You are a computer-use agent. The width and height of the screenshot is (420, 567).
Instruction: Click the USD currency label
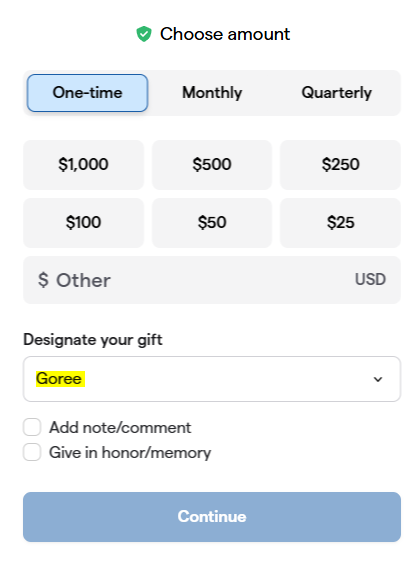pyautogui.click(x=370, y=279)
